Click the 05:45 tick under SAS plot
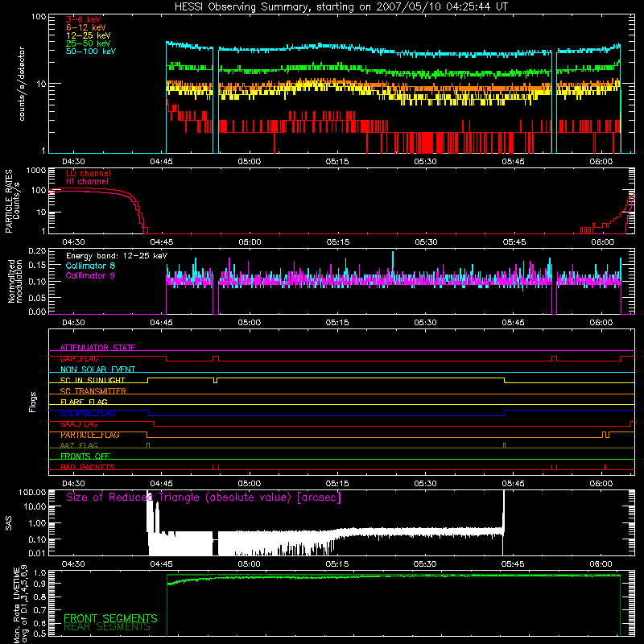This screenshot has width=644, height=644. click(x=513, y=564)
